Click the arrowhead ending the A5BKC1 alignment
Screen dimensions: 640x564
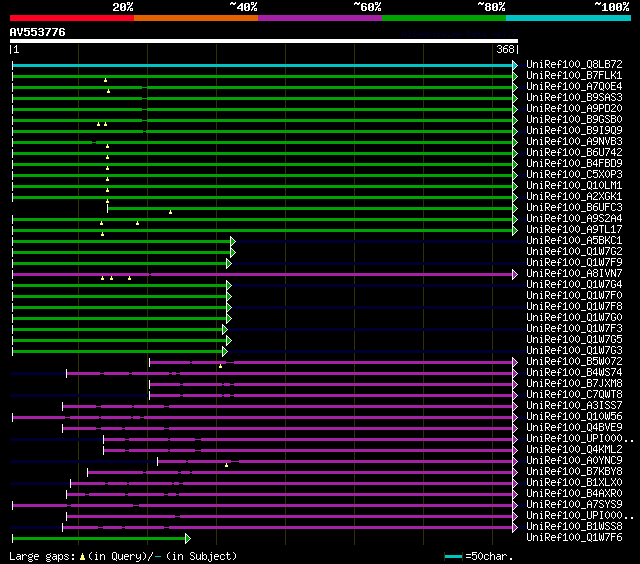233,241
